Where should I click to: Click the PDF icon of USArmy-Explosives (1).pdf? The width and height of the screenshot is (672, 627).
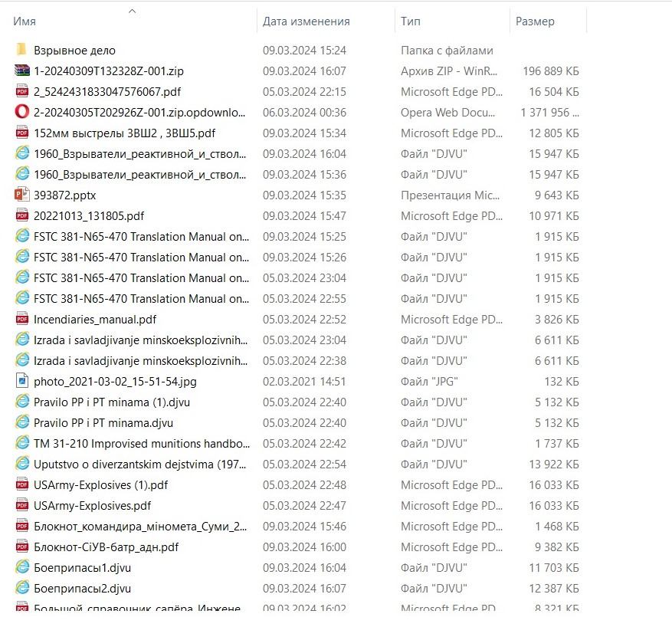(21, 485)
